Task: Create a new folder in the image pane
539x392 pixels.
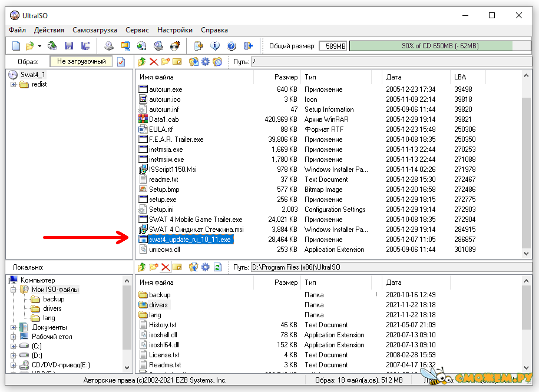Action: point(166,62)
